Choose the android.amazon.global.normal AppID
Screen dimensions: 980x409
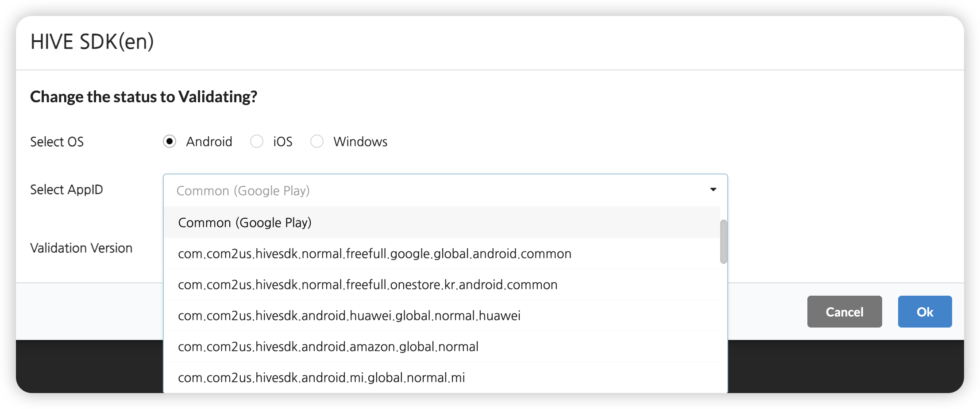328,347
